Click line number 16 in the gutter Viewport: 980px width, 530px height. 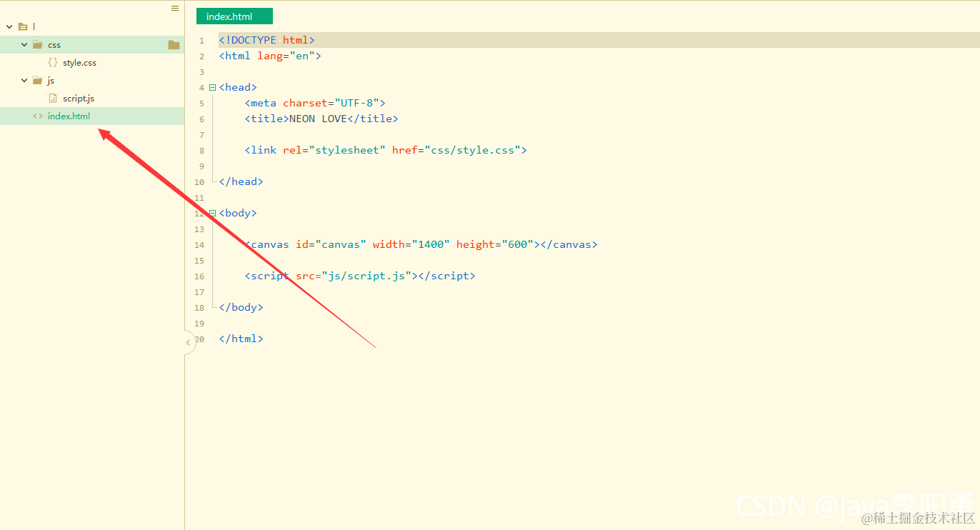click(199, 276)
